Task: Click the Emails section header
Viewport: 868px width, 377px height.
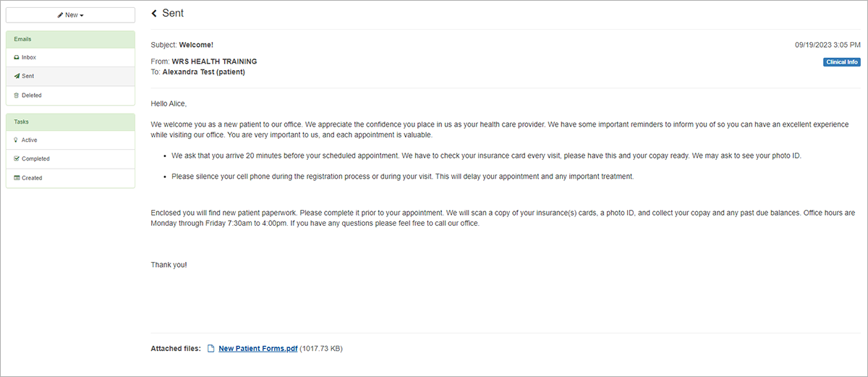Action: point(70,39)
